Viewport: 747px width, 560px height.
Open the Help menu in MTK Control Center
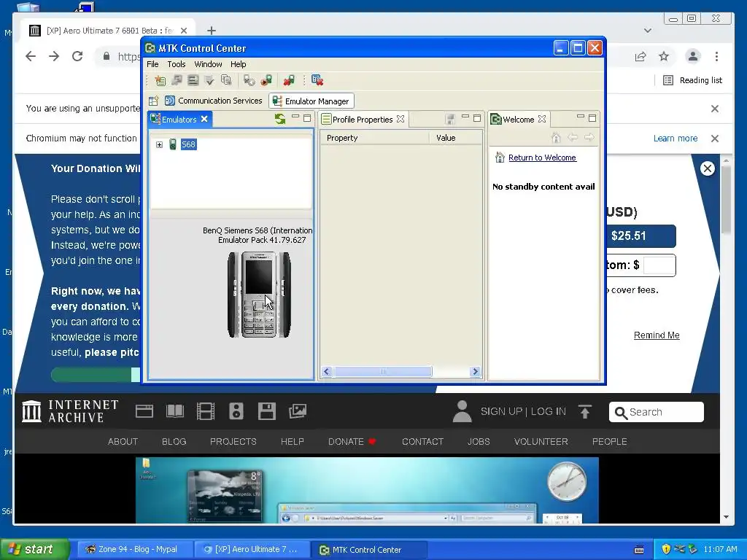[239, 64]
